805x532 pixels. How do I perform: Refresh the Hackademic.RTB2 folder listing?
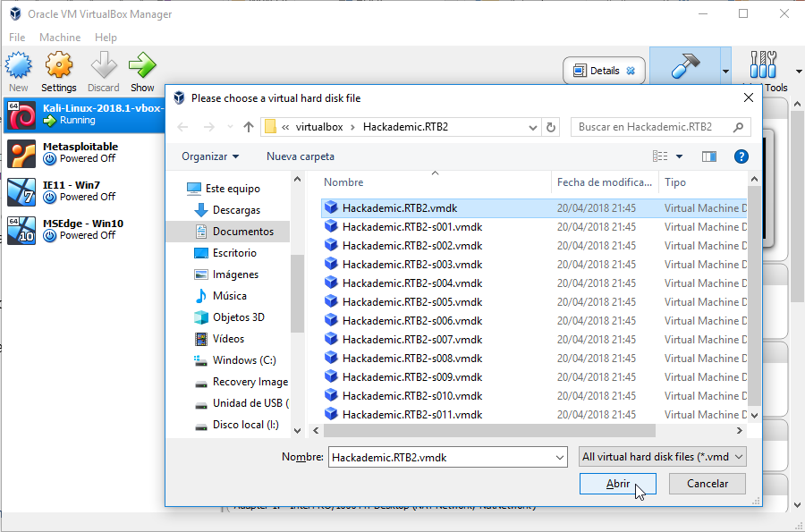click(551, 127)
